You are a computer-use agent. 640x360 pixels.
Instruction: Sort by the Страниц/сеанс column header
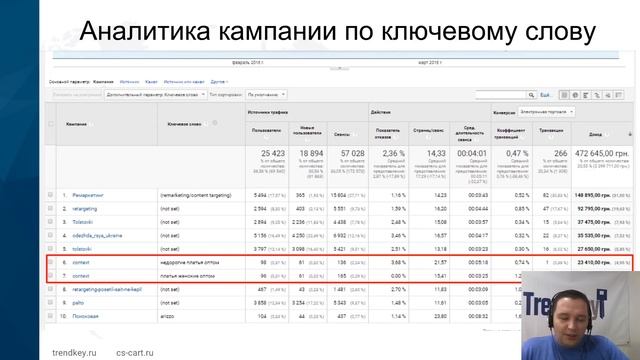point(429,130)
